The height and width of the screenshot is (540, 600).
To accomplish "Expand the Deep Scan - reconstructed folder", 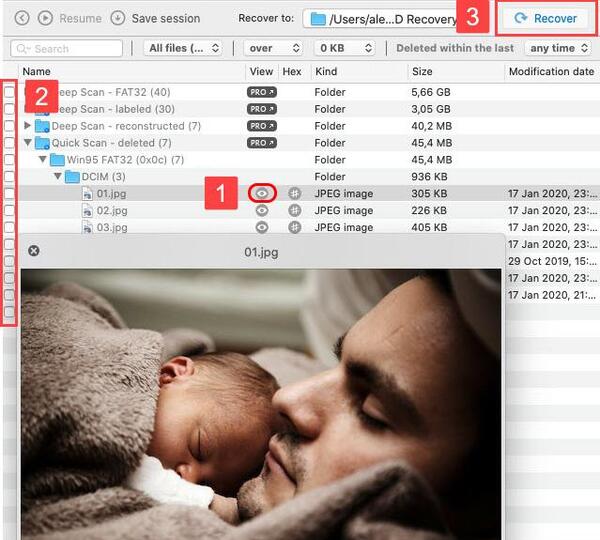I will (x=27, y=125).
